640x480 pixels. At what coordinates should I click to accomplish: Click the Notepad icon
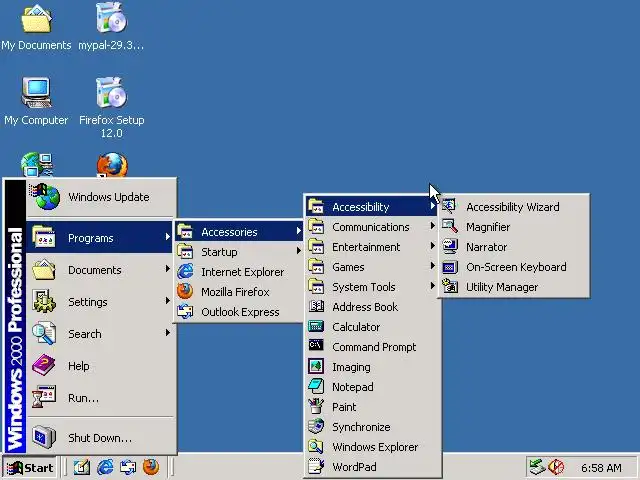tap(316, 386)
